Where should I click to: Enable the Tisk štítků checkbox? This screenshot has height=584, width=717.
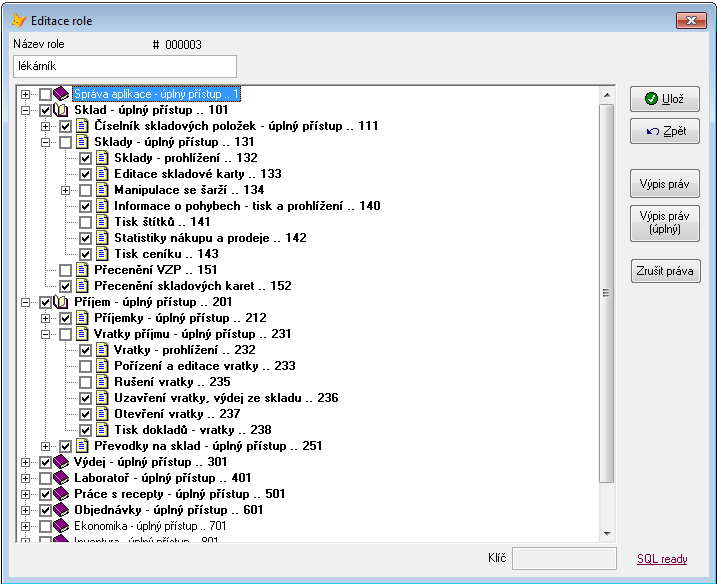click(x=85, y=222)
